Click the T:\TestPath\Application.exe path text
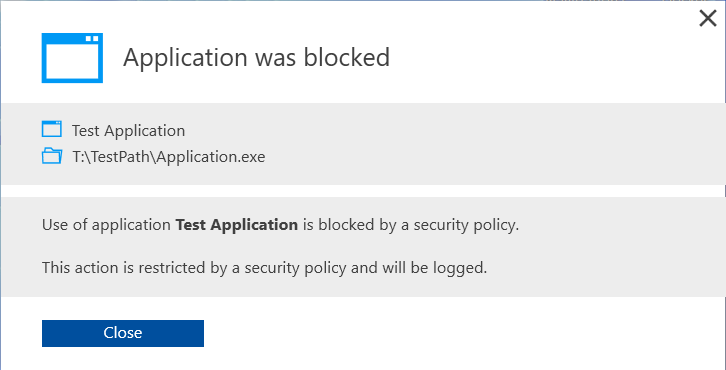Viewport: 726px width, 370px height. [x=169, y=157]
